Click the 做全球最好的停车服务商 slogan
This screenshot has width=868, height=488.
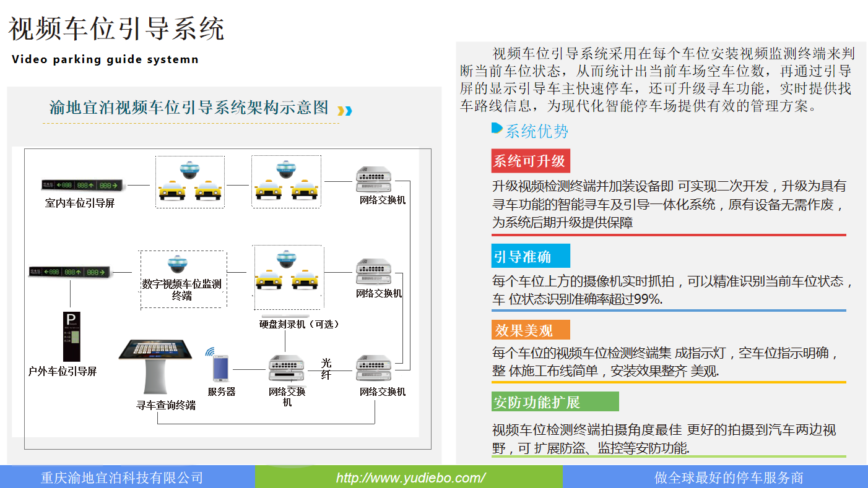tap(729, 477)
